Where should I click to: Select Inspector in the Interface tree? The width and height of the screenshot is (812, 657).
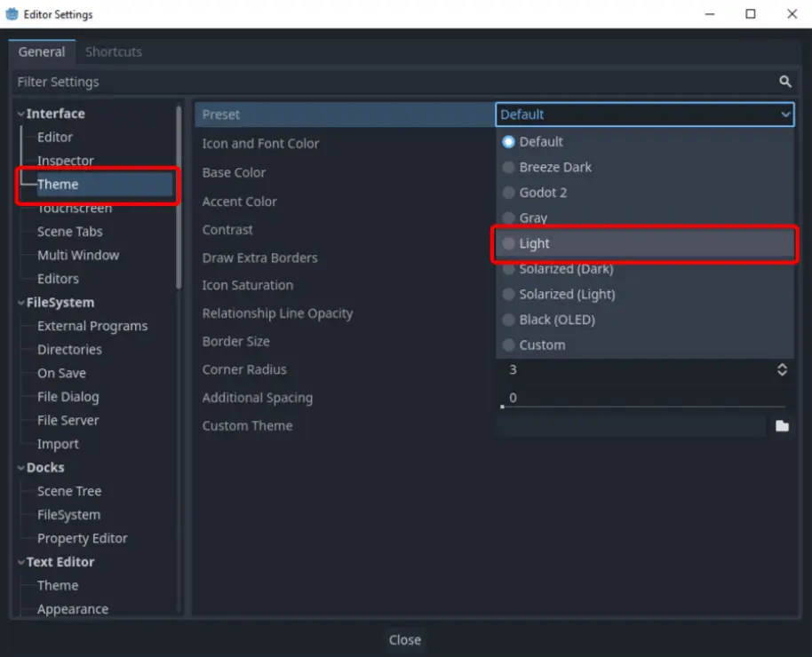[65, 161]
